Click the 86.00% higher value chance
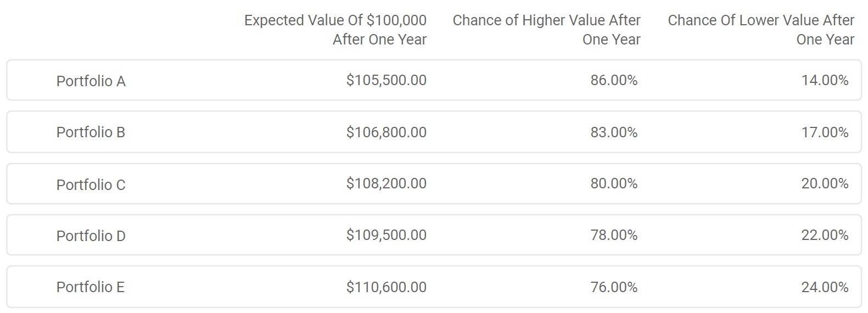The width and height of the screenshot is (868, 313). click(x=614, y=80)
